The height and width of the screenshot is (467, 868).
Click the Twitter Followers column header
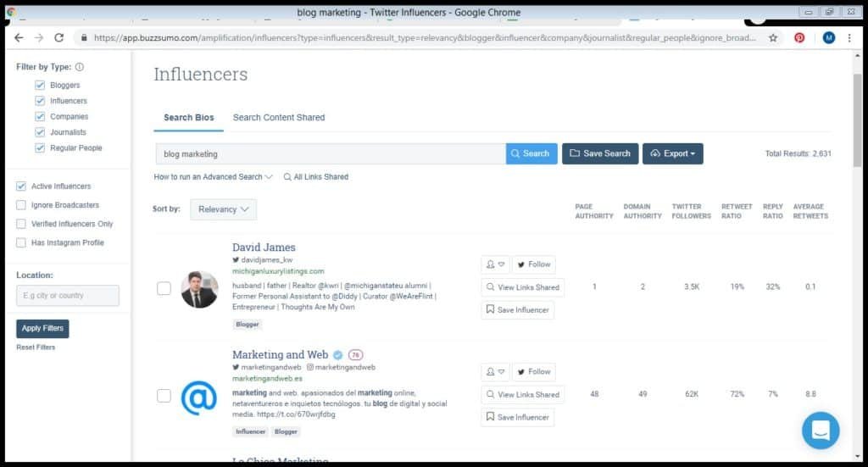coord(691,211)
